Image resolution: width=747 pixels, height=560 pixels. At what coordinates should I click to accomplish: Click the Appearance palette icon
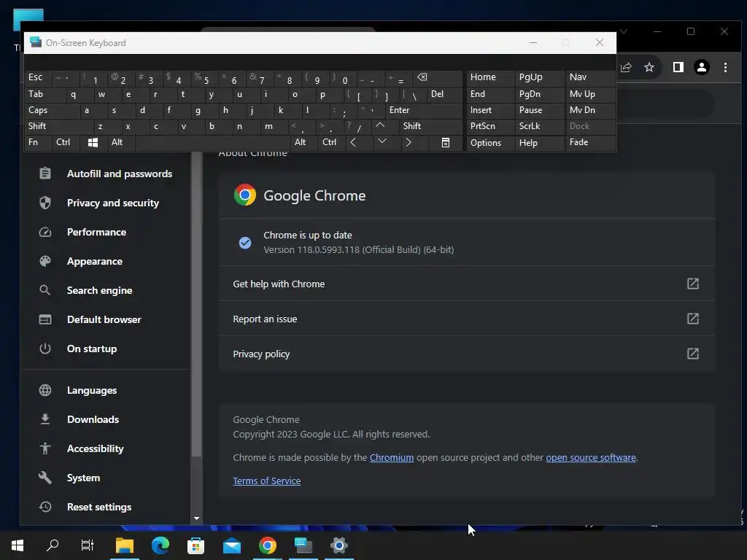(45, 261)
